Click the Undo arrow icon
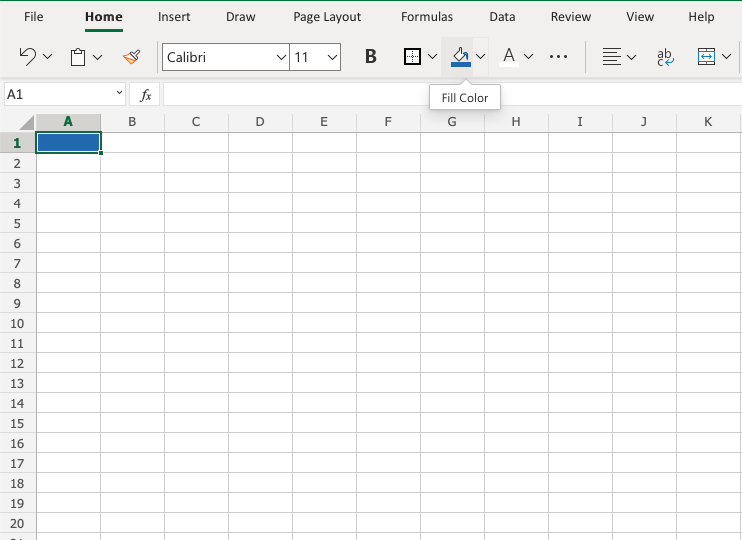Image resolution: width=742 pixels, height=540 pixels. (28, 57)
